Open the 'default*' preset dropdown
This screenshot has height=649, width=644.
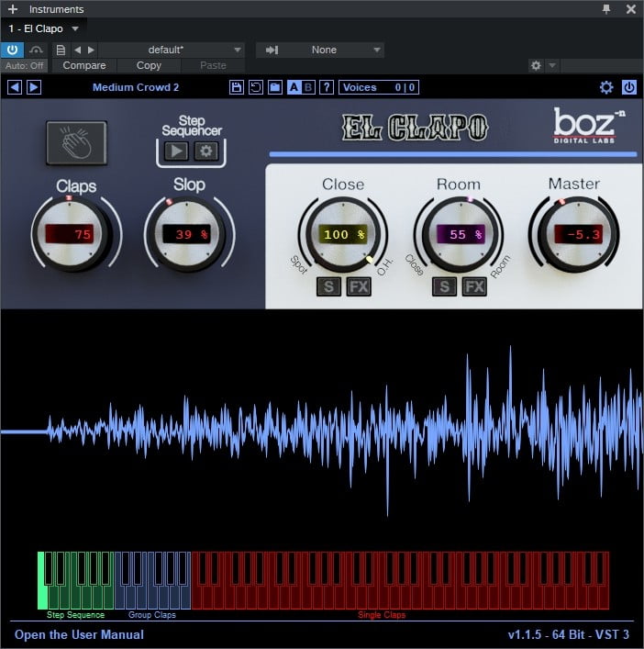tap(172, 50)
